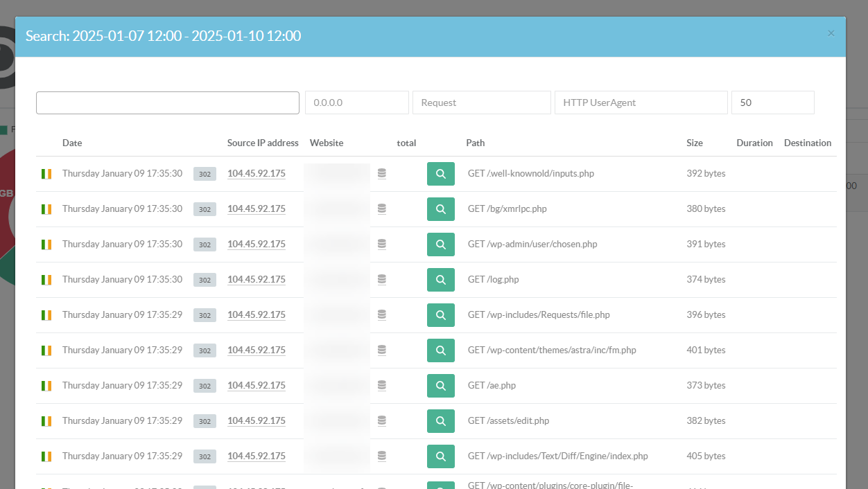Click the Date column header
Viewport: 868px width, 489px height.
tap(72, 143)
